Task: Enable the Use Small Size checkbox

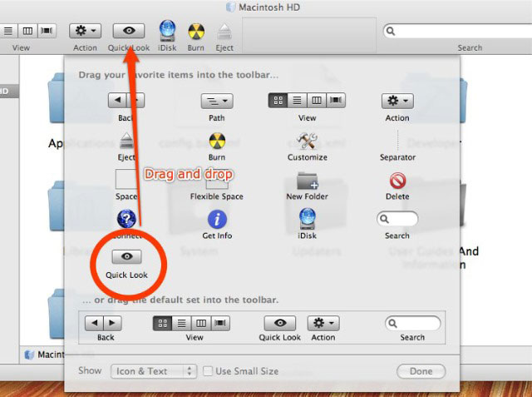Action: pyautogui.click(x=207, y=371)
